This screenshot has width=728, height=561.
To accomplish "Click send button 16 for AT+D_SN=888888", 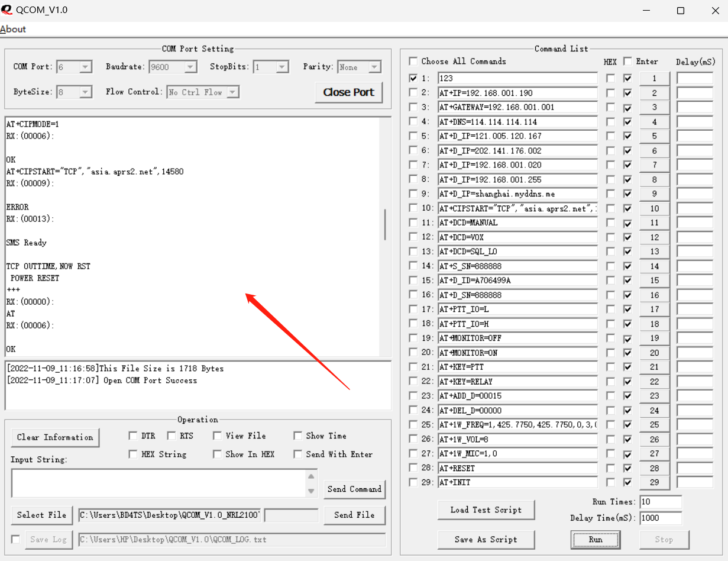I will coord(655,295).
